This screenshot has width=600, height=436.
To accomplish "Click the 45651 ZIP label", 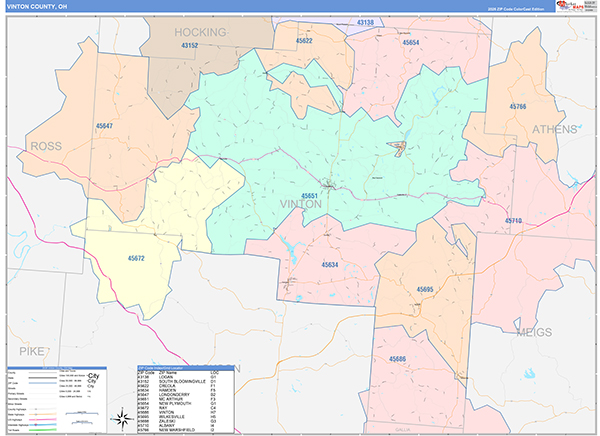I will (x=309, y=196).
